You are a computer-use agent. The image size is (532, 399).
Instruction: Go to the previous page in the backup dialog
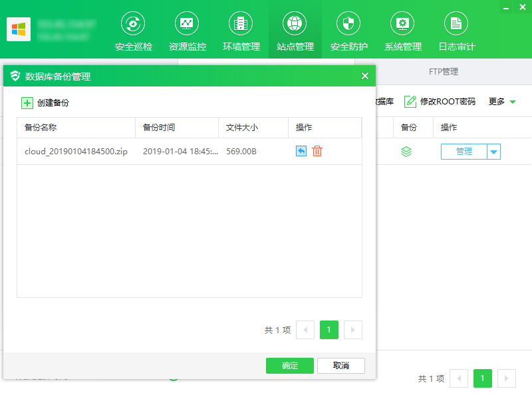pos(305,329)
